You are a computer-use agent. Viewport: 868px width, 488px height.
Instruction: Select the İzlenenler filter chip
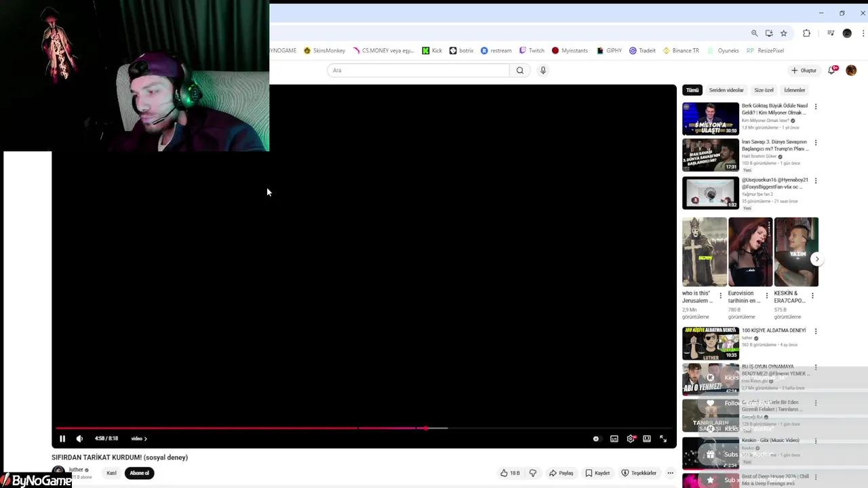pyautogui.click(x=795, y=90)
